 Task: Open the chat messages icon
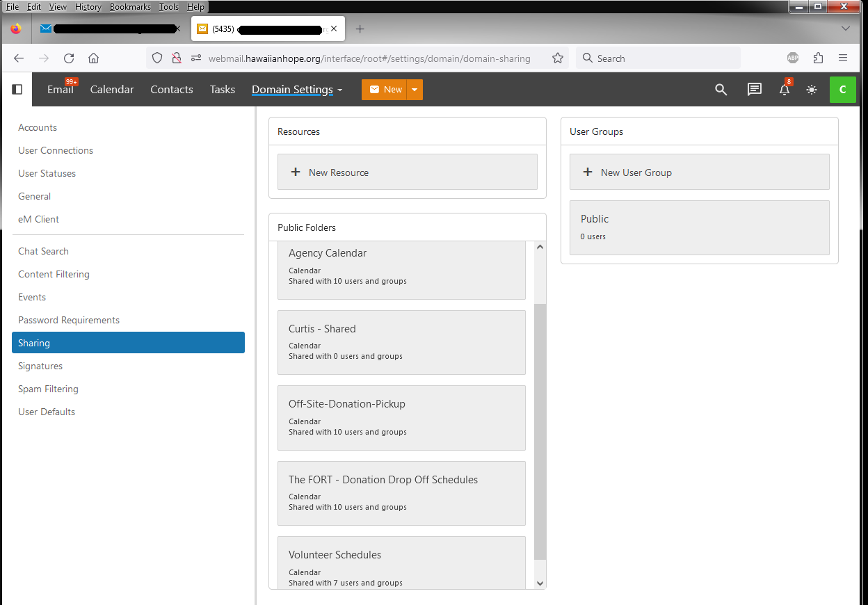tap(754, 90)
